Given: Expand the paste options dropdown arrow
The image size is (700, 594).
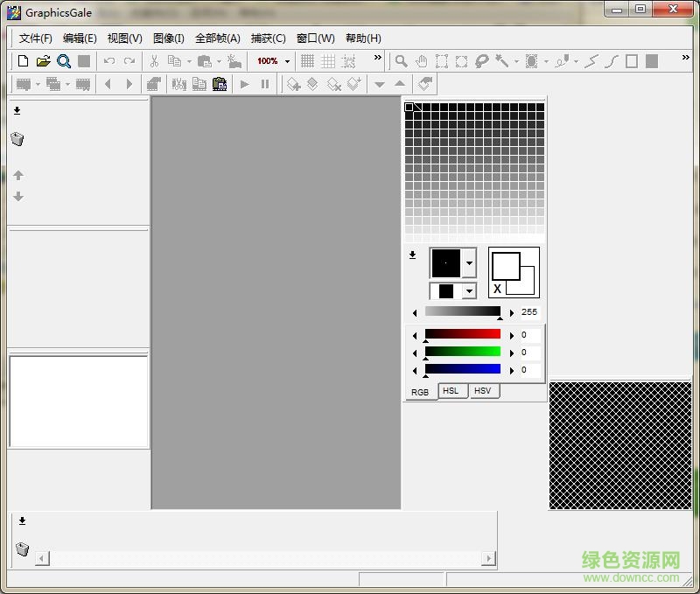Looking at the screenshot, I should click(219, 61).
